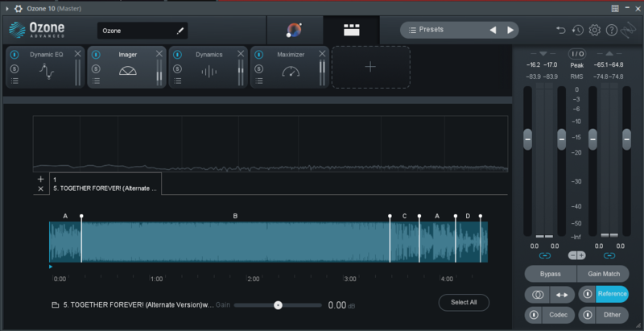This screenshot has height=331, width=644.
Task: Add a new module to the chain
Action: coord(370,67)
